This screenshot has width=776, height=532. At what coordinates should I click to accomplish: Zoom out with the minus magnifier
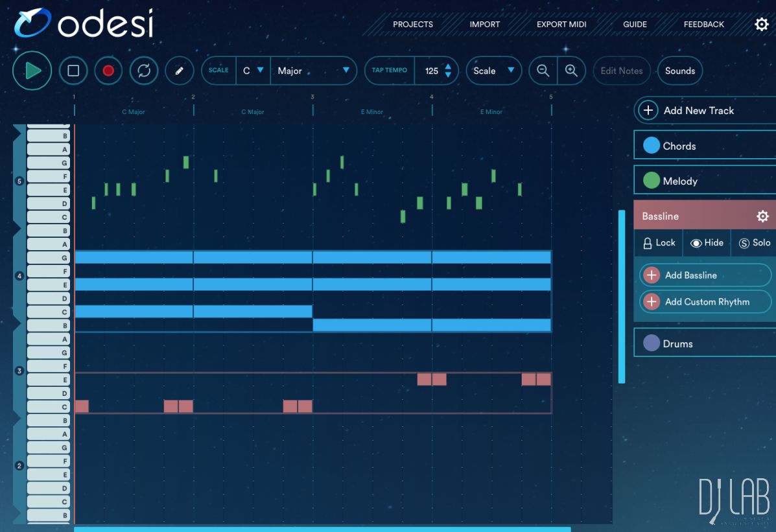[x=543, y=71]
